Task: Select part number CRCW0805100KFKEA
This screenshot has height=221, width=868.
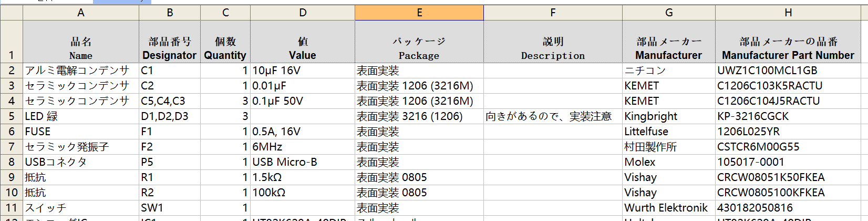Action: pyautogui.click(x=788, y=193)
